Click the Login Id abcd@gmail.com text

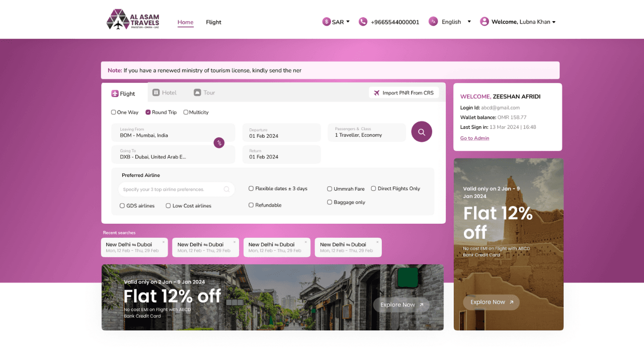[x=490, y=108]
